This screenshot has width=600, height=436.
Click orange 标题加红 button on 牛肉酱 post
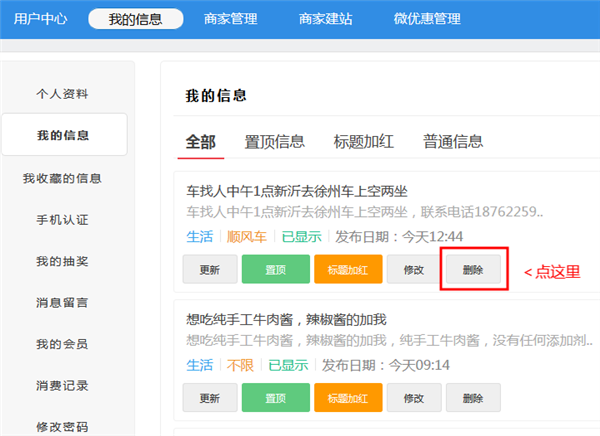(347, 398)
